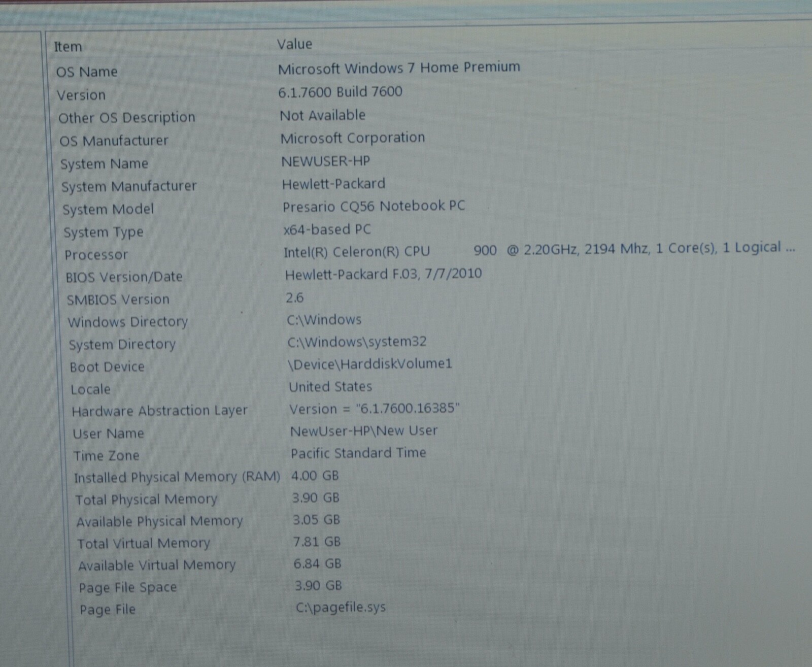Select '\Device\HarddiskVolume1' value
Viewport: 812px width, 667px height.
point(369,364)
